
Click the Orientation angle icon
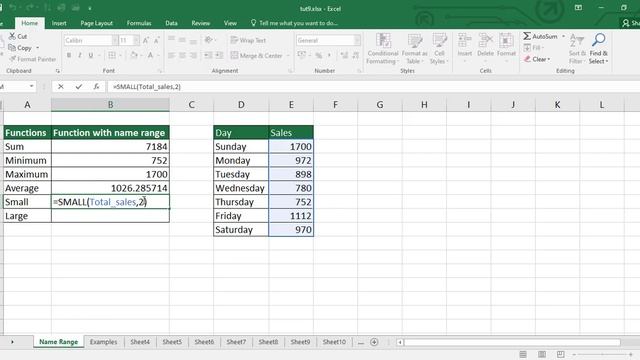pyautogui.click(x=209, y=40)
